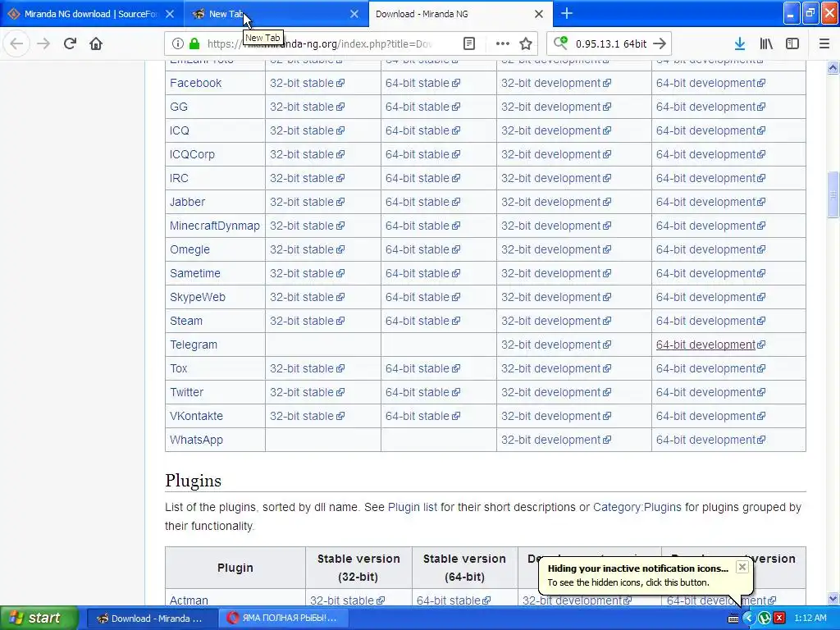Open the Omegle protocol page
The width and height of the screenshot is (840, 630).
189,249
